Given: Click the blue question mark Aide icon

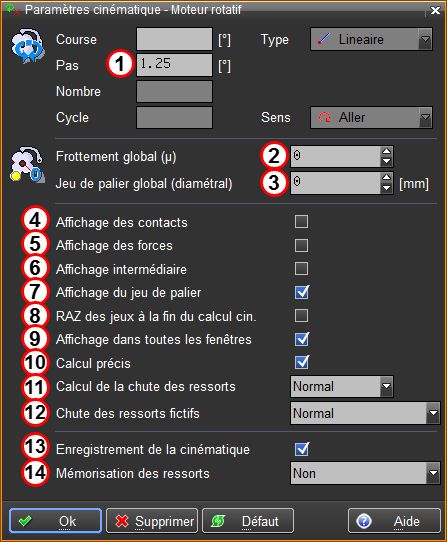Looking at the screenshot, I should [x=364, y=521].
